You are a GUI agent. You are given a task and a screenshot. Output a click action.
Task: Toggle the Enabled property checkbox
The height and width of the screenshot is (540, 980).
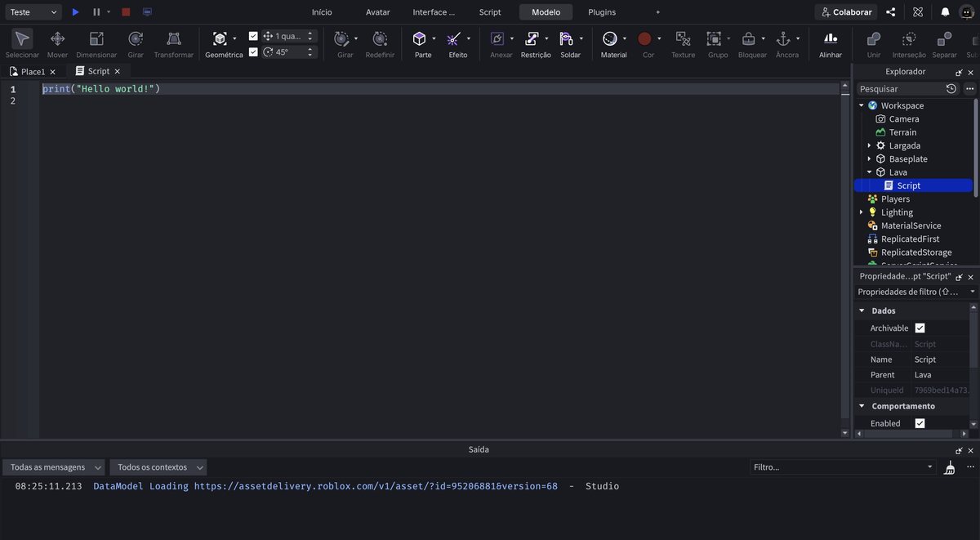pyautogui.click(x=920, y=423)
